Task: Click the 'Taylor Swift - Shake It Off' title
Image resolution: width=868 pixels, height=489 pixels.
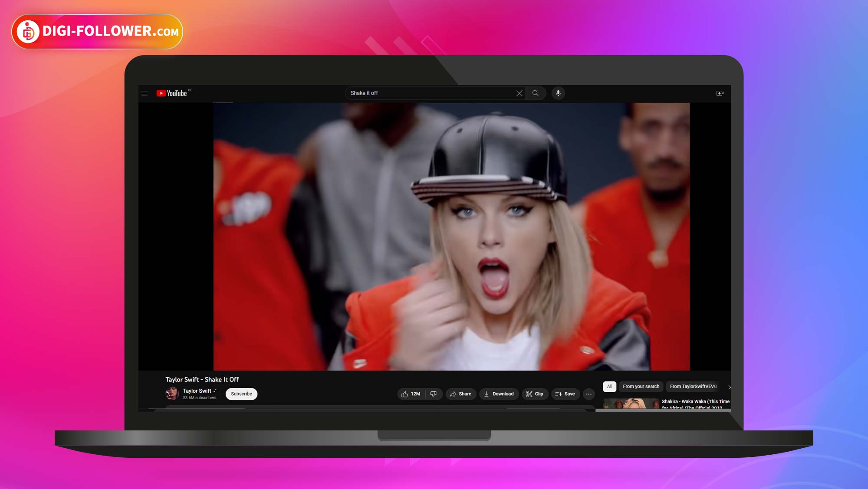Action: (202, 380)
